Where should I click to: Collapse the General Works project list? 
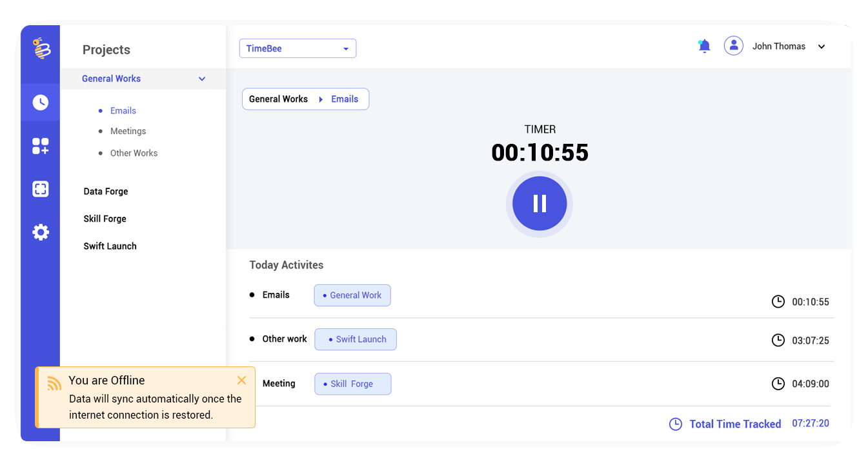[202, 79]
